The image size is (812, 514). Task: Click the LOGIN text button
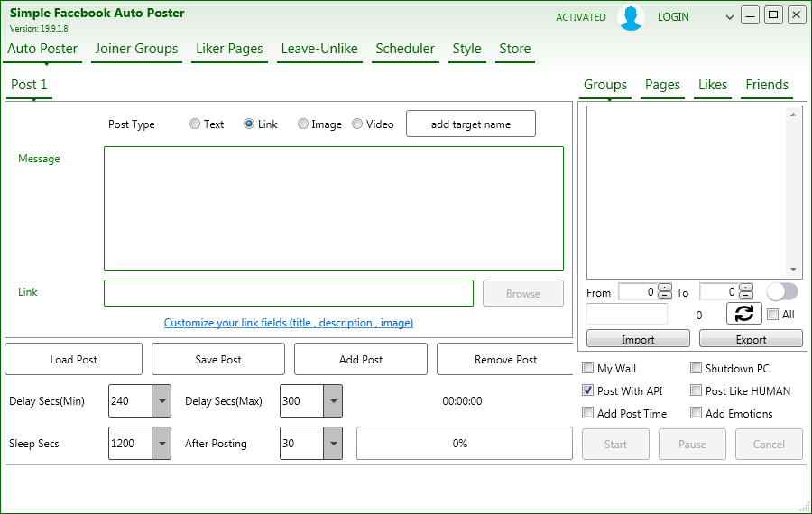[x=673, y=17]
